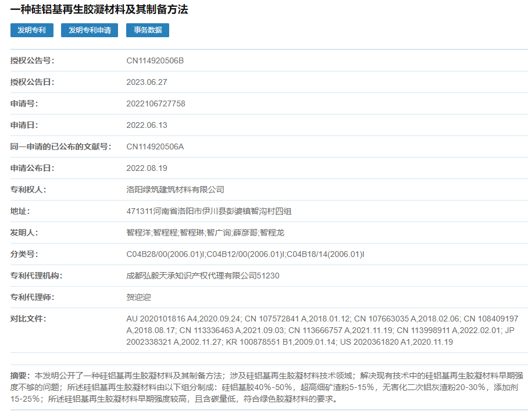
Task: Click patent agent name 贺迎迎
Action: (138, 297)
